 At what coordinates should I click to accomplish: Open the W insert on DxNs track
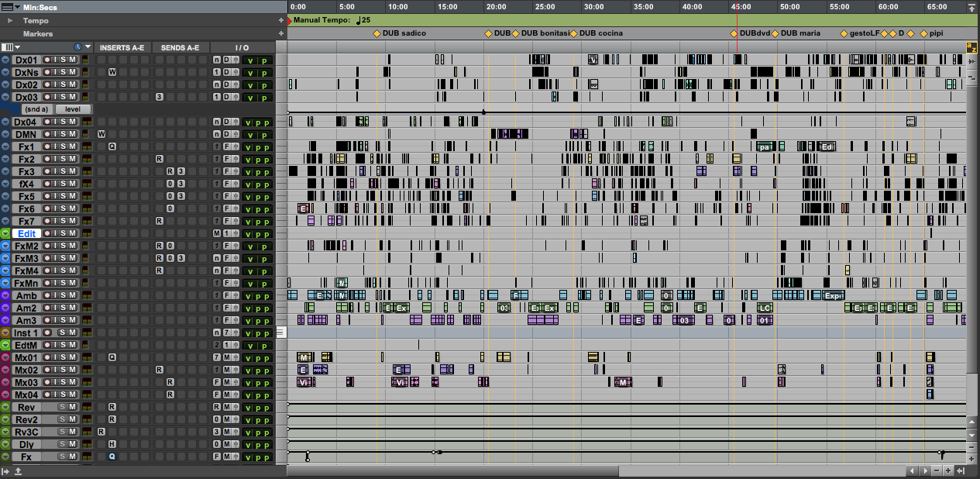click(x=112, y=72)
